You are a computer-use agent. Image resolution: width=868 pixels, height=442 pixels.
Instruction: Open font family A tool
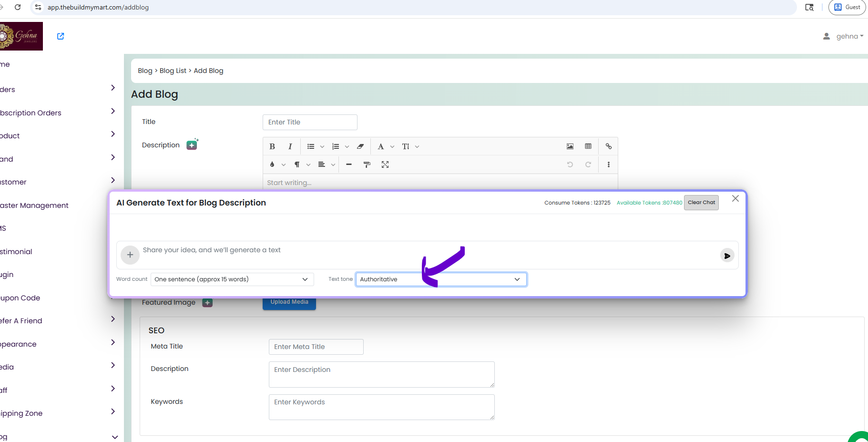(x=381, y=146)
